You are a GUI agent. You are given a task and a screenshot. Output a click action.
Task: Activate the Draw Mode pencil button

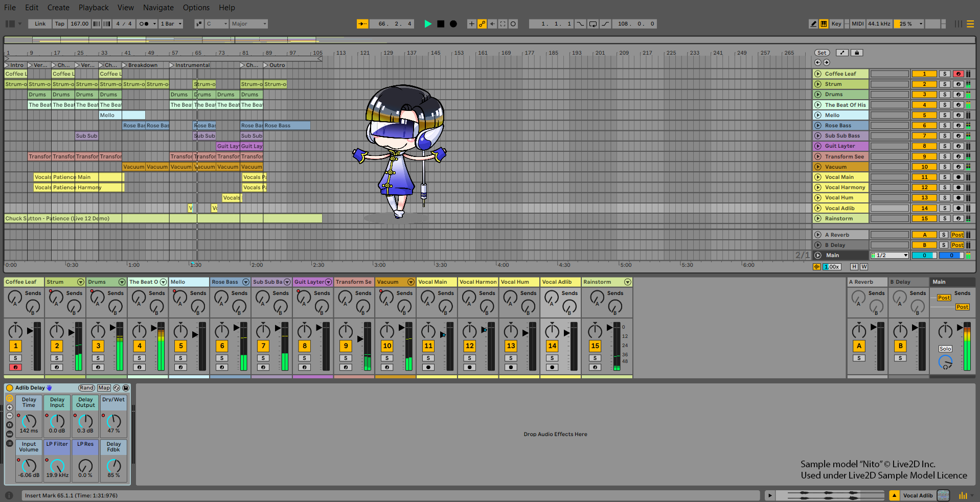coord(813,24)
